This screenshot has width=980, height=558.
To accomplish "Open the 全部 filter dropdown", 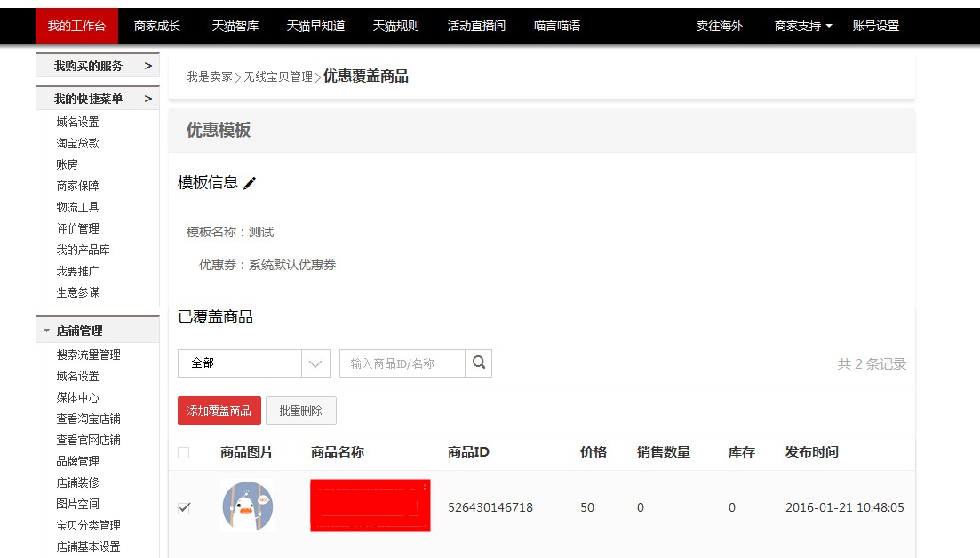I will point(254,363).
